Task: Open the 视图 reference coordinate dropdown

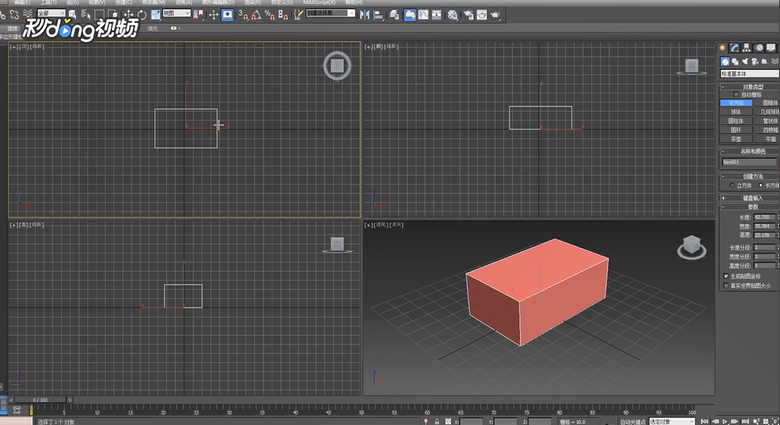Action: [177, 13]
